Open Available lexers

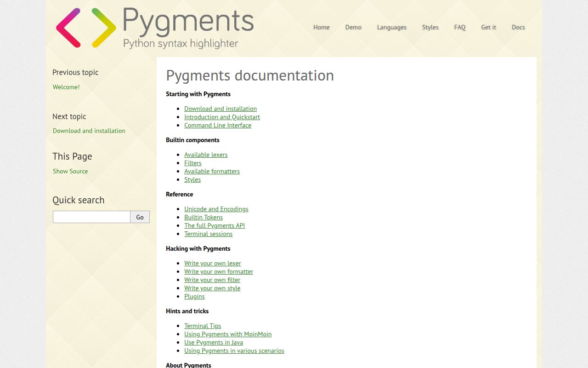point(206,155)
